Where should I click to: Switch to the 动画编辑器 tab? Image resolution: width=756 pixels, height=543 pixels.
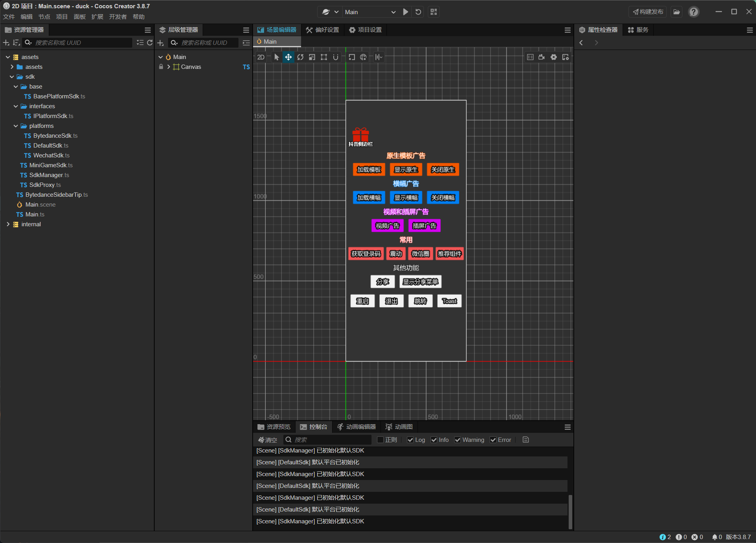[x=357, y=427]
